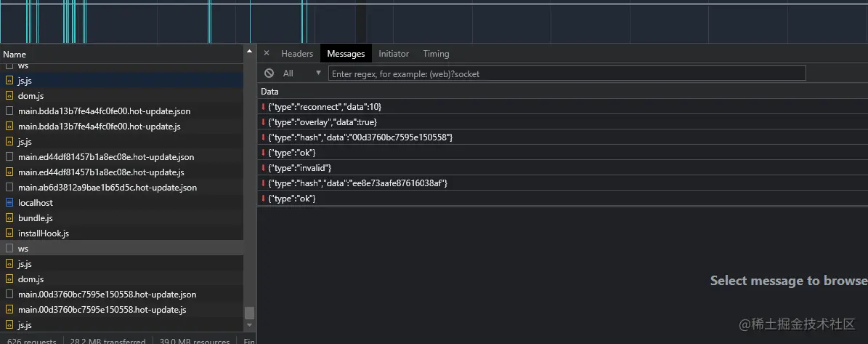This screenshot has width=868, height=344.
Task: Focus the regex filter input field
Action: point(567,73)
